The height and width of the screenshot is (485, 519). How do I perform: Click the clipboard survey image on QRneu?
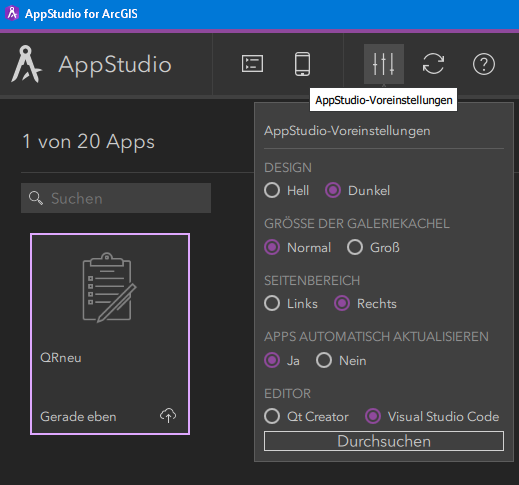click(x=109, y=287)
